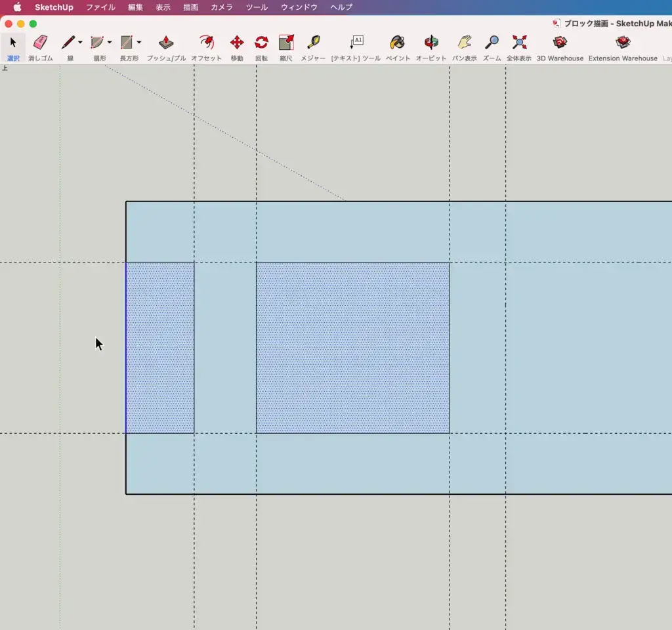Select the Eraser (消しゴム) tool
This screenshot has width=672, height=630.
(x=40, y=43)
